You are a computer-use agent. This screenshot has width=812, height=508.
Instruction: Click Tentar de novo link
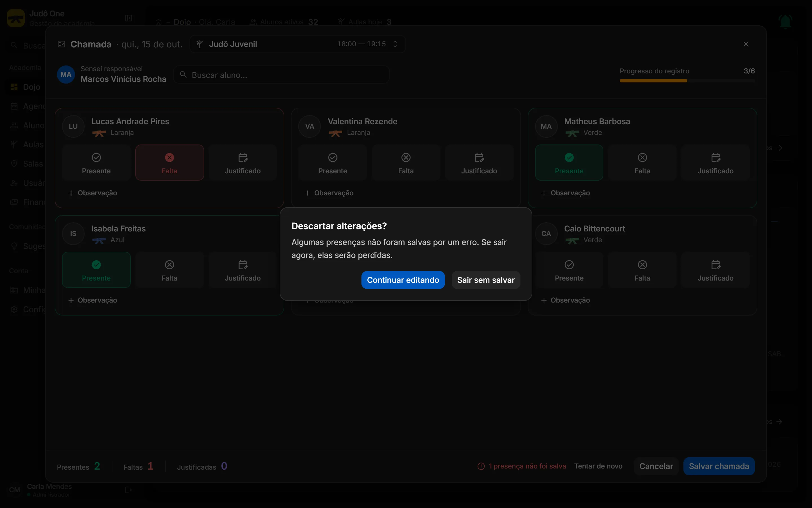click(x=598, y=466)
